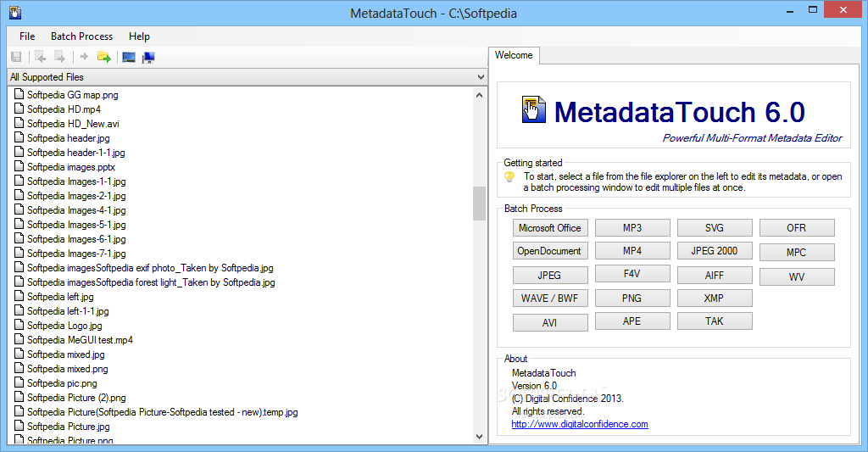Open the digitalconfidence.com link
The height and width of the screenshot is (452, 868).
[x=580, y=424]
